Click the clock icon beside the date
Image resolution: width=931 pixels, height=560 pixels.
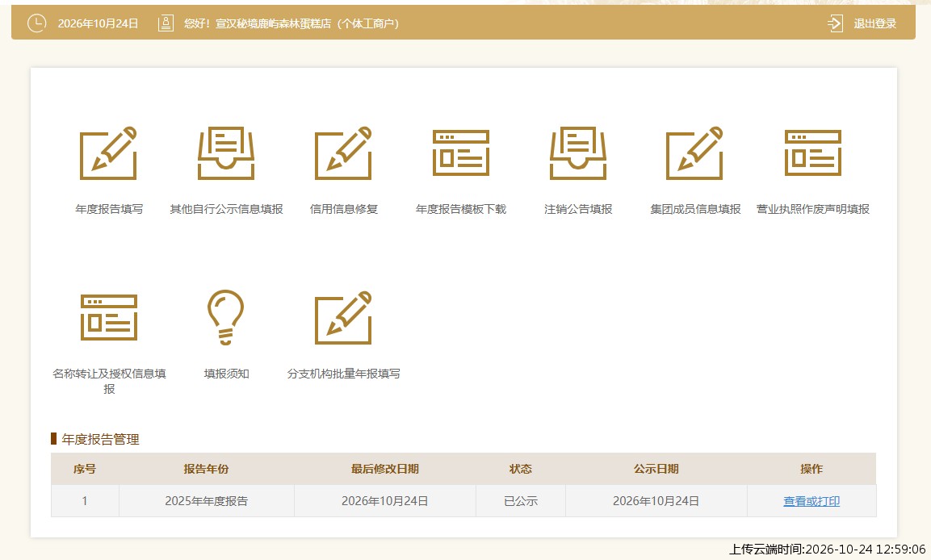coord(37,23)
